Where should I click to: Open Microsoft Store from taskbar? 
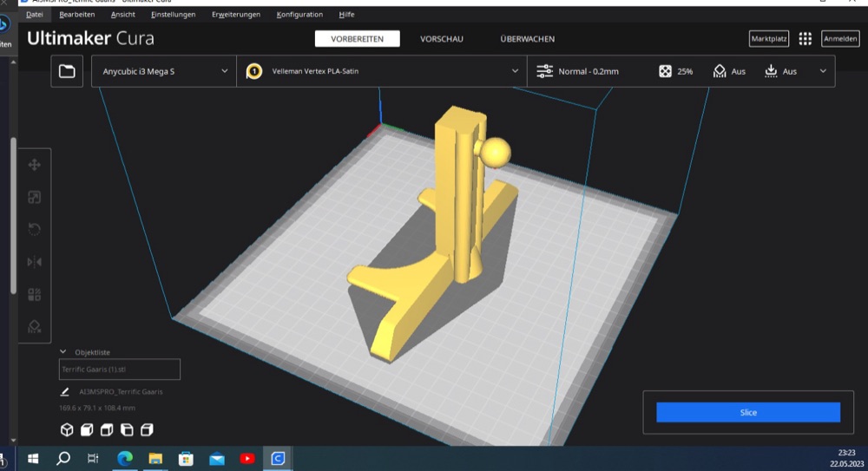click(186, 458)
